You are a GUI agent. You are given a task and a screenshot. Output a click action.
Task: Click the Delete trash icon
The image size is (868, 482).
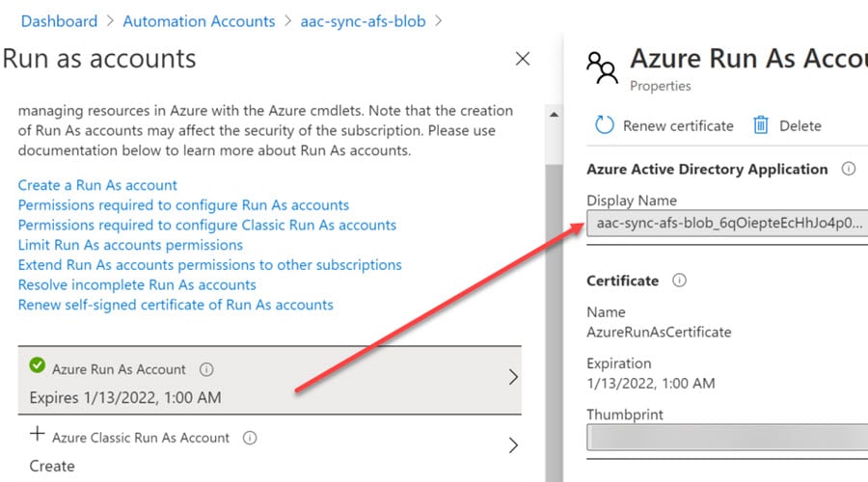(761, 125)
